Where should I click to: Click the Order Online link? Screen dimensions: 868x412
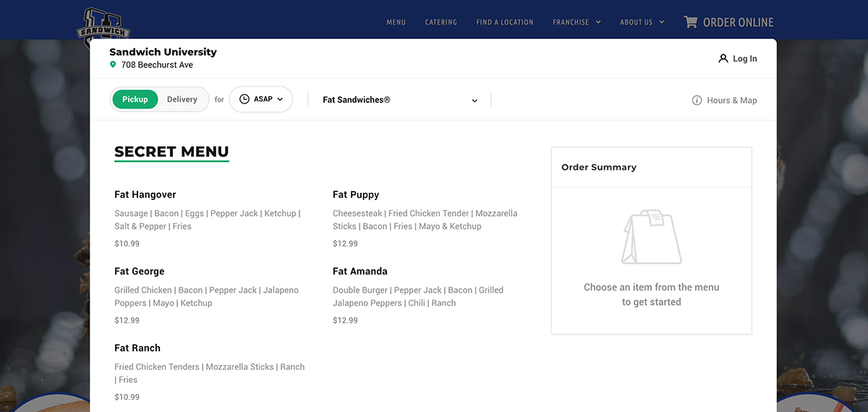[x=738, y=22]
